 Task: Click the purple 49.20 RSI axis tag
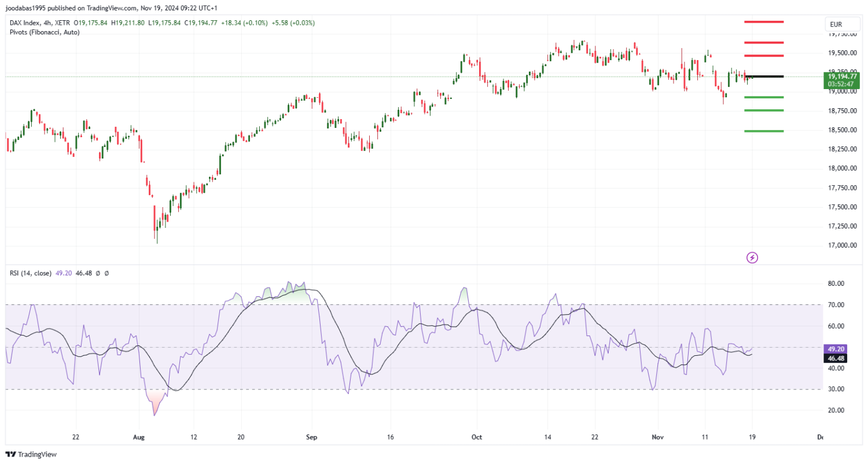(x=837, y=349)
